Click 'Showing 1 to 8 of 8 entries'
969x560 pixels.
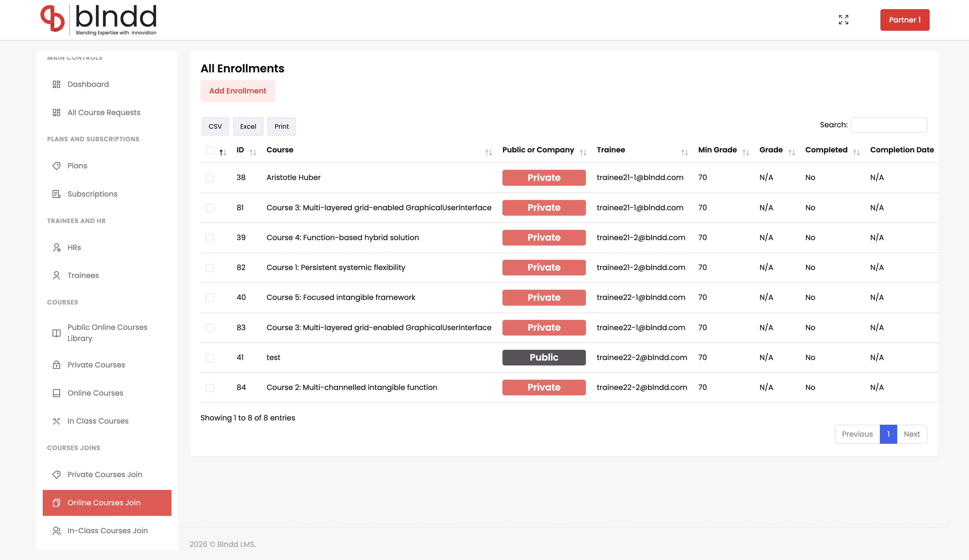click(248, 418)
